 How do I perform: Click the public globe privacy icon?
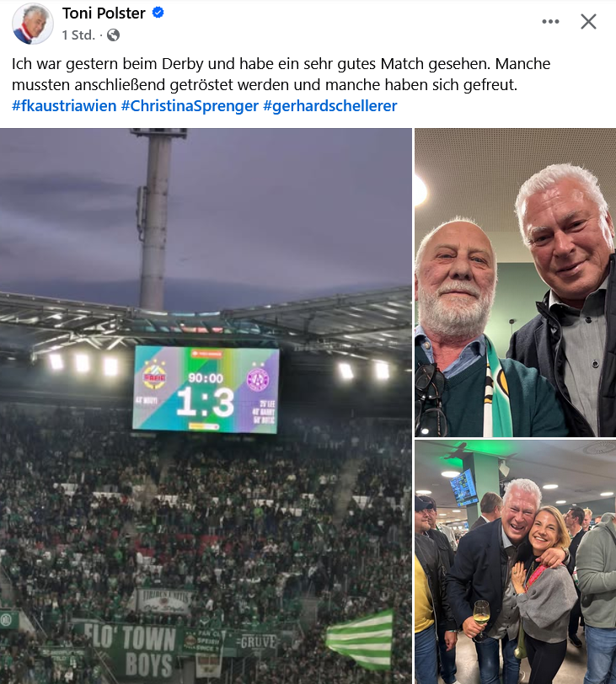point(113,35)
